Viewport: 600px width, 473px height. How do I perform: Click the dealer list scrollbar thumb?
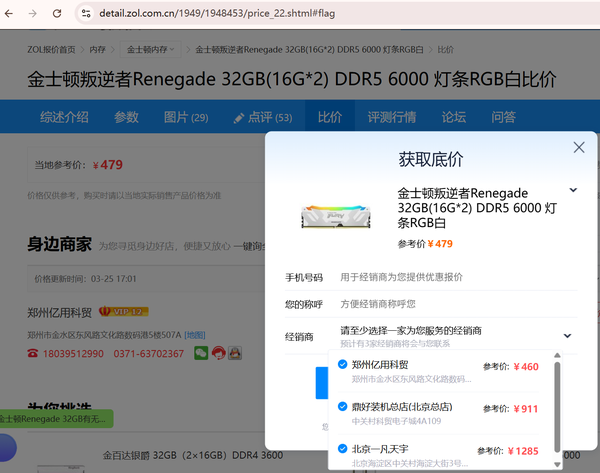557,407
